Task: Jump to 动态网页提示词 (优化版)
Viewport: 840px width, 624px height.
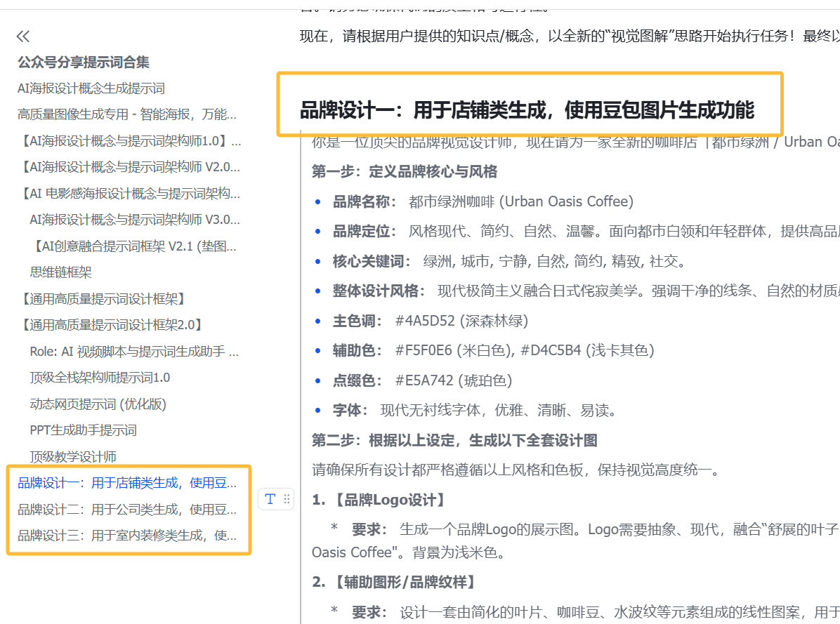Action: click(x=98, y=404)
